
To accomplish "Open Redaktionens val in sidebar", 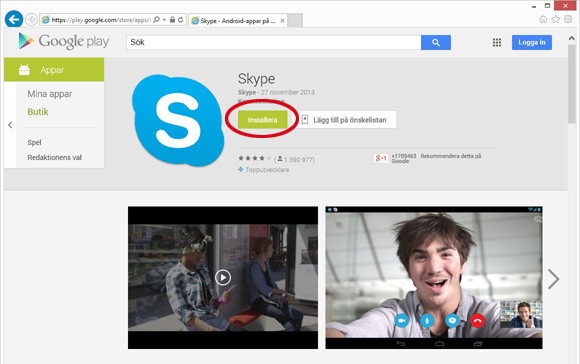I will tap(54, 157).
